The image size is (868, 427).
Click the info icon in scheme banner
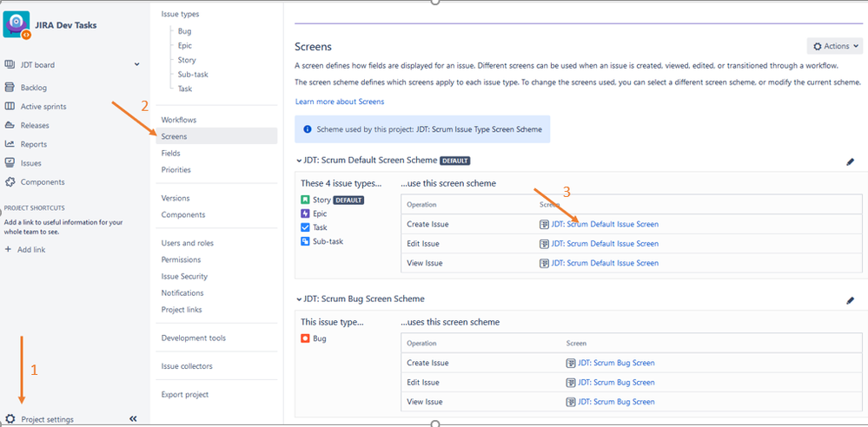coord(308,129)
